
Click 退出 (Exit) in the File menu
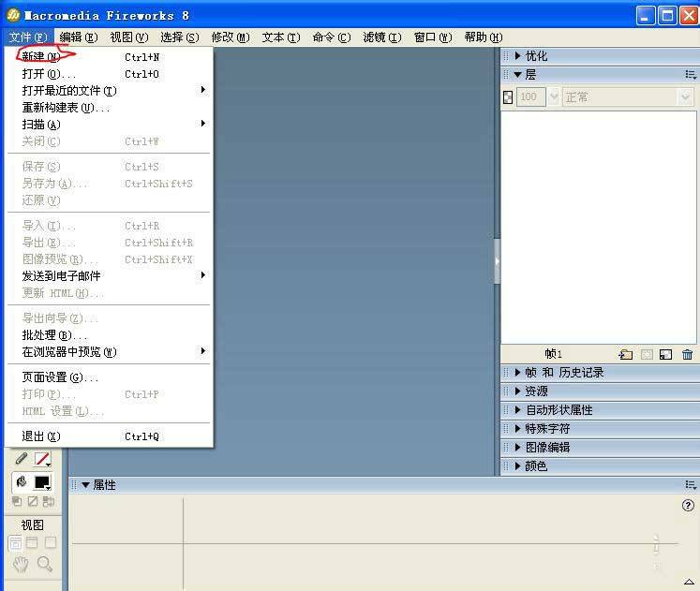(40, 436)
